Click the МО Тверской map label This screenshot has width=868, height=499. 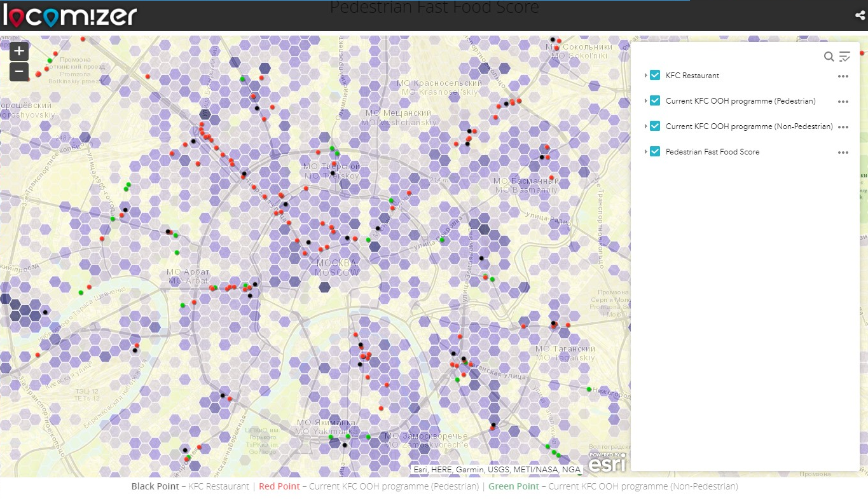tap(331, 170)
